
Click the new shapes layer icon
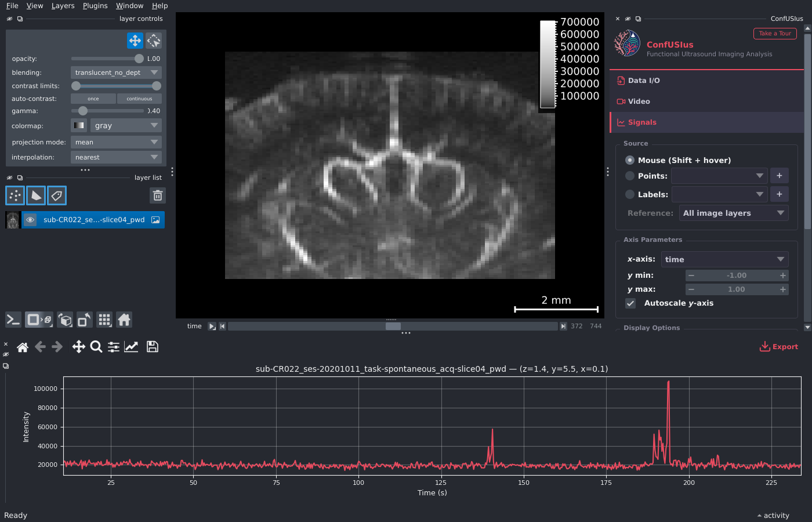(36, 195)
